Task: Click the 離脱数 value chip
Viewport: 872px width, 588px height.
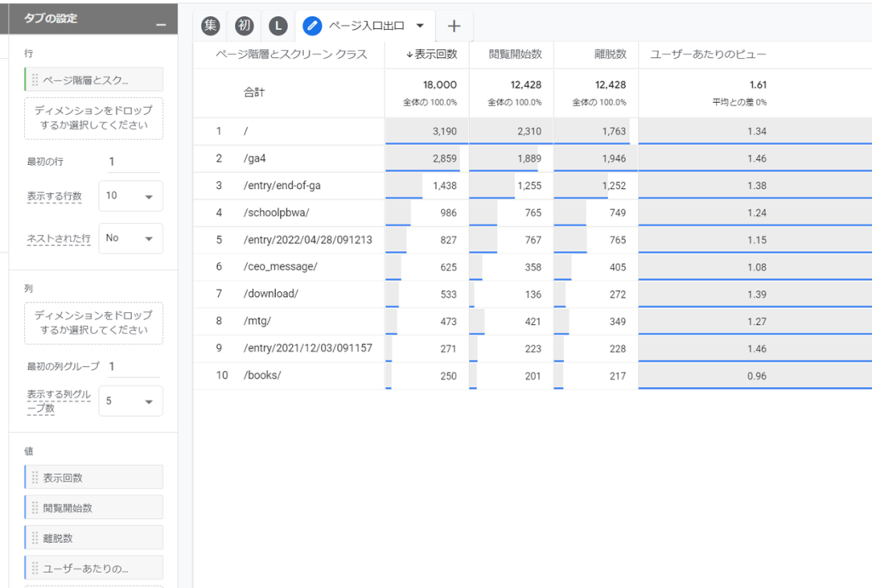Action: (94, 538)
